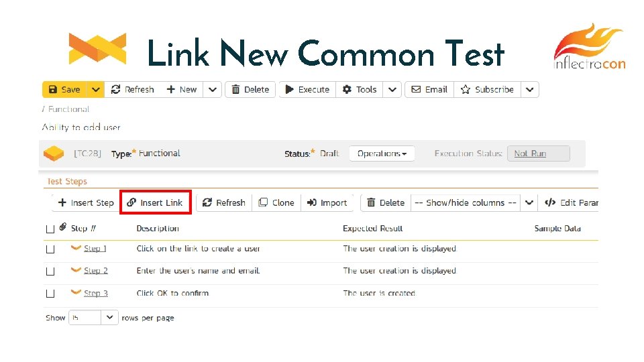Check the Step 3 checkbox
Screen dimensions: 644x362
pos(50,294)
